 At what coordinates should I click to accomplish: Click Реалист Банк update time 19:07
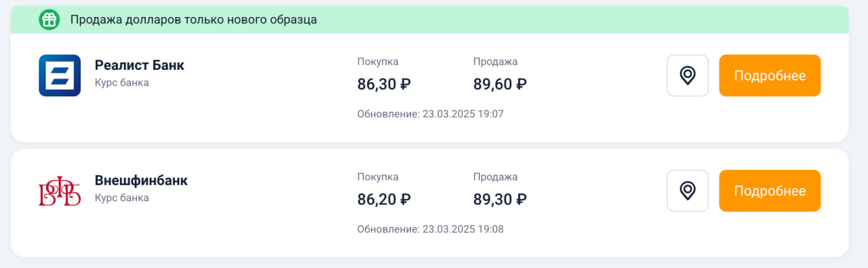click(x=431, y=114)
